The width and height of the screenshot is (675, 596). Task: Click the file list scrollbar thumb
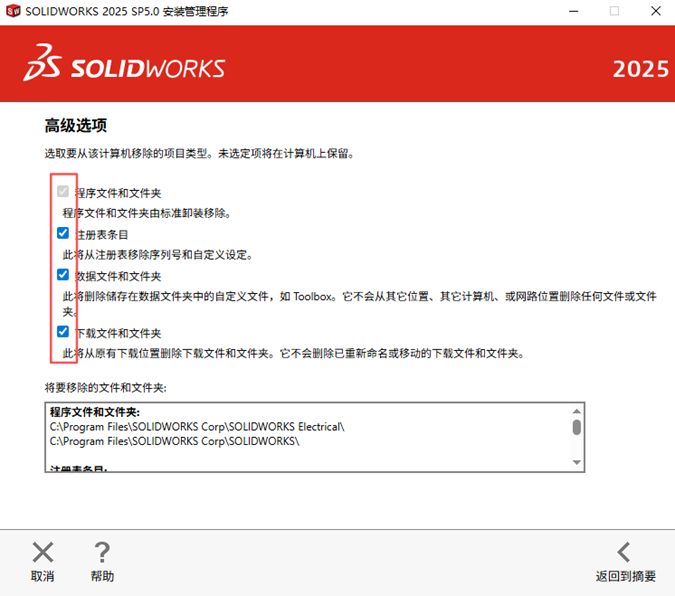[577, 427]
